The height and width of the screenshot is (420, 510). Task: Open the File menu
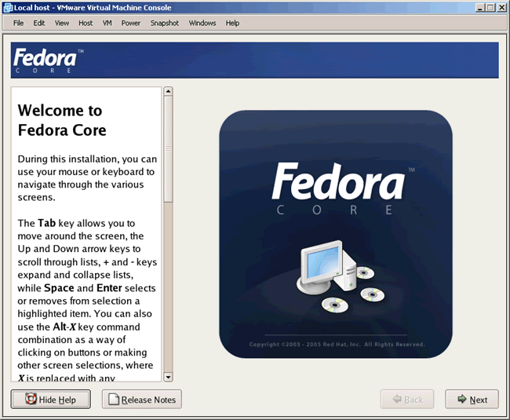(x=18, y=23)
